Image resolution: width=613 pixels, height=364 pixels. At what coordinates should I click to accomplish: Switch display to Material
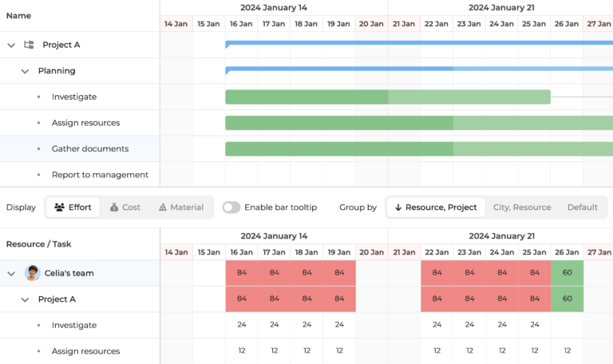point(180,208)
